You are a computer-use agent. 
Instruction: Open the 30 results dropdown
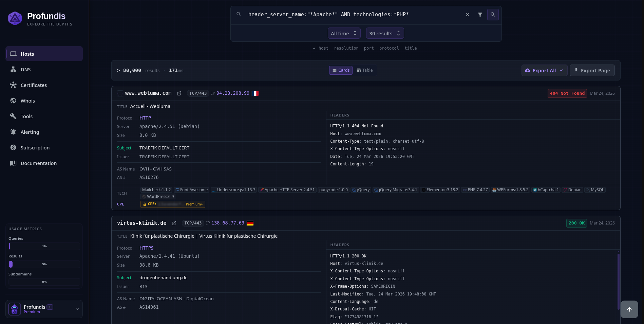pyautogui.click(x=385, y=33)
